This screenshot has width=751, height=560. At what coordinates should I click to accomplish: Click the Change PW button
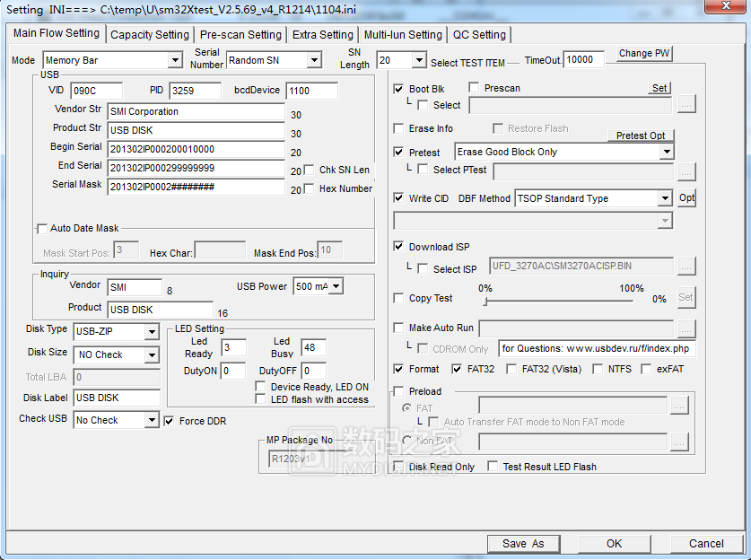(x=644, y=53)
